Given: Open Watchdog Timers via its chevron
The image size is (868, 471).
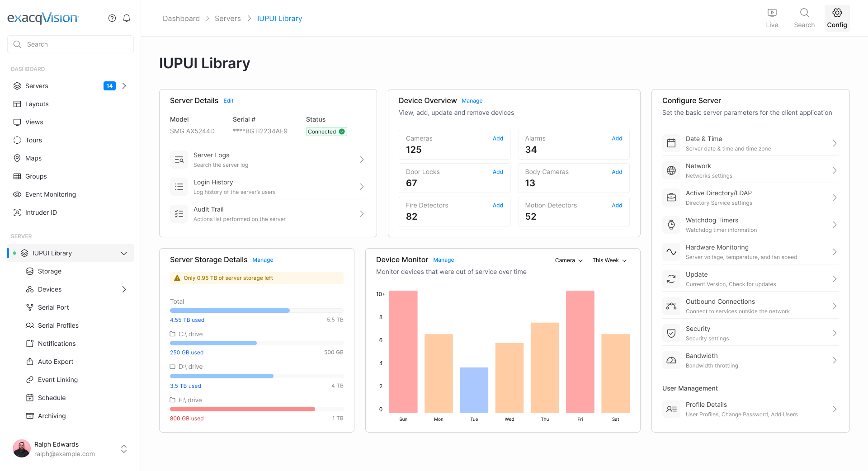Looking at the screenshot, I should 835,225.
